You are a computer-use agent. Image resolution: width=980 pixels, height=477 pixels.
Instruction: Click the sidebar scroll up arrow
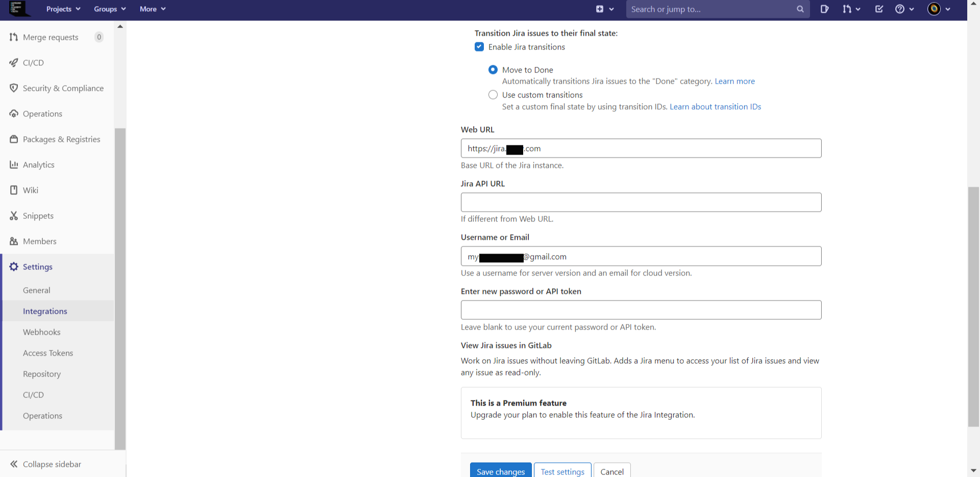[120, 26]
